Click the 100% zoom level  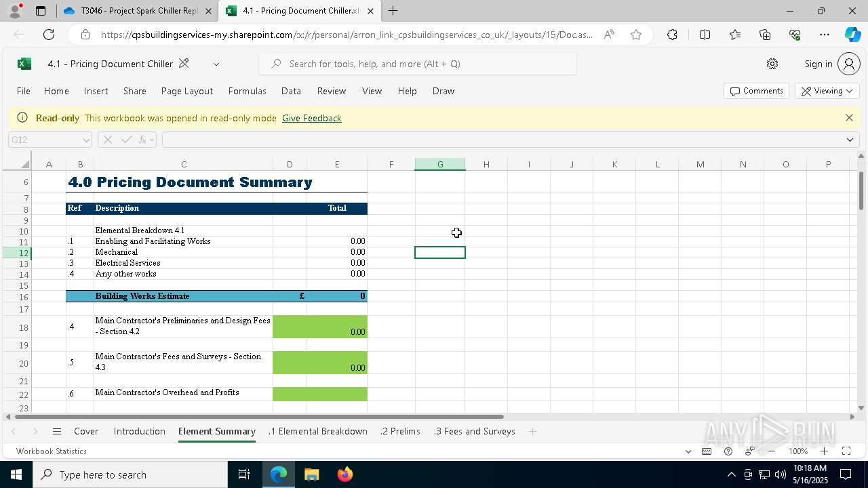coord(798,451)
